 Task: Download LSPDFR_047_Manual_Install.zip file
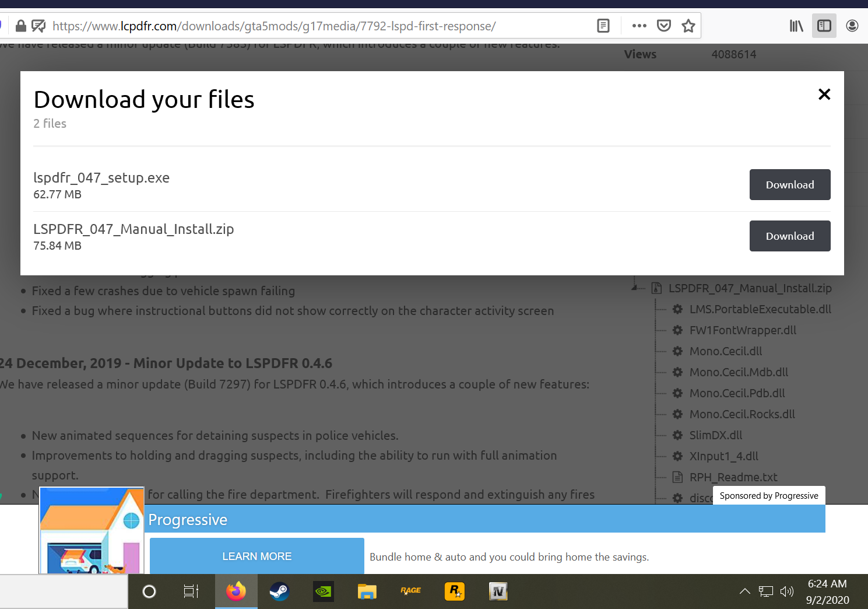[790, 236]
